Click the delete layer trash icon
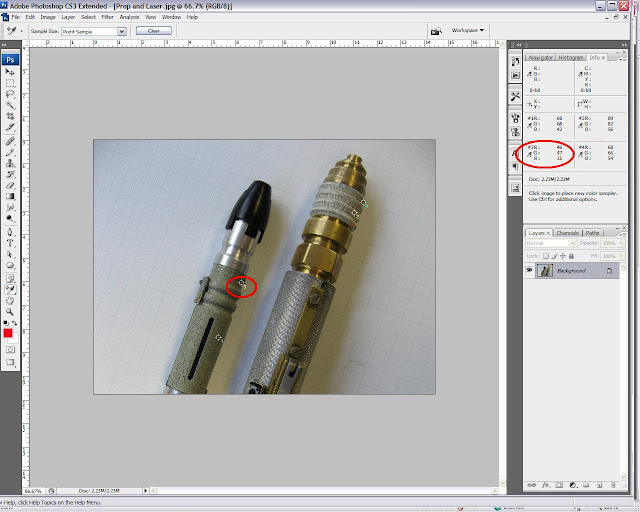 (x=613, y=485)
